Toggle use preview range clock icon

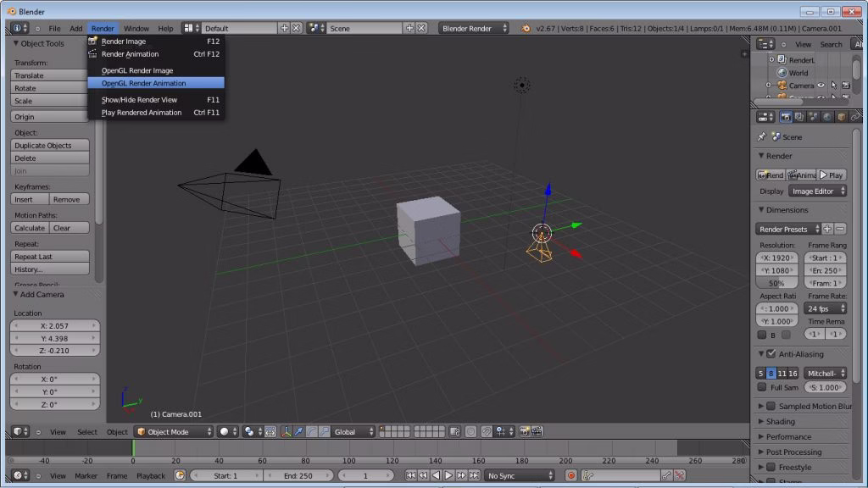pos(180,475)
